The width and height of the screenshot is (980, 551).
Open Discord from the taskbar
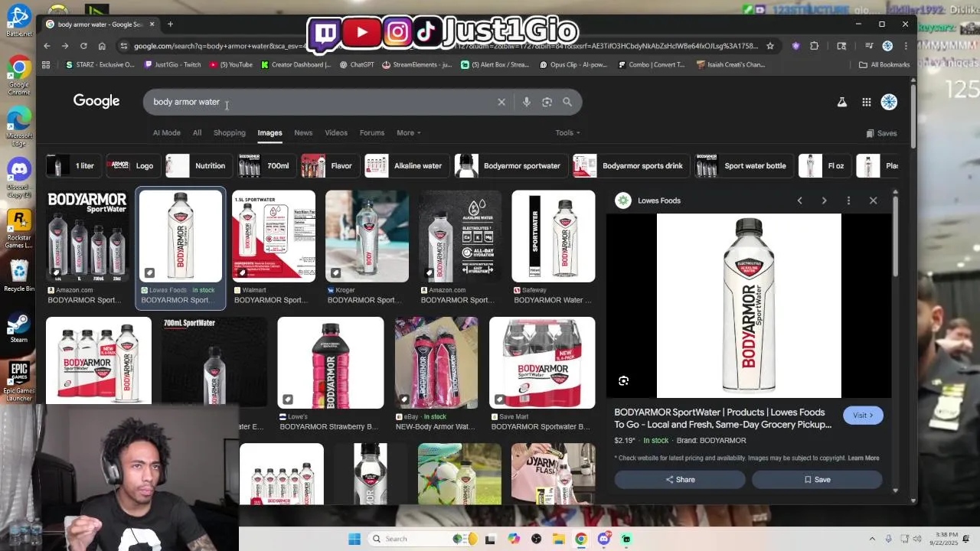(x=603, y=539)
